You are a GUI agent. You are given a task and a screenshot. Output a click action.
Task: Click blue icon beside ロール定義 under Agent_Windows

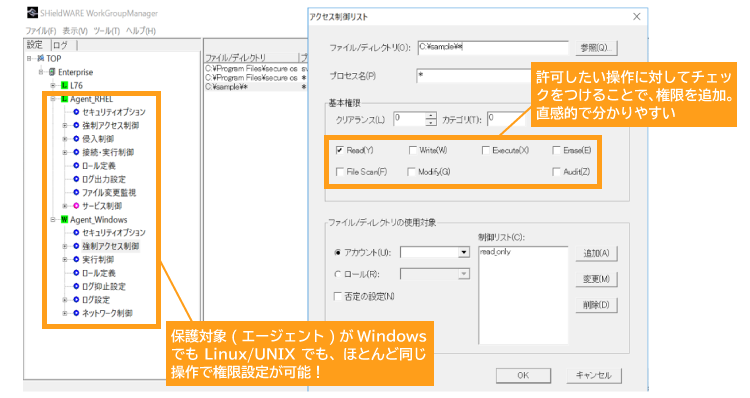coord(76,273)
